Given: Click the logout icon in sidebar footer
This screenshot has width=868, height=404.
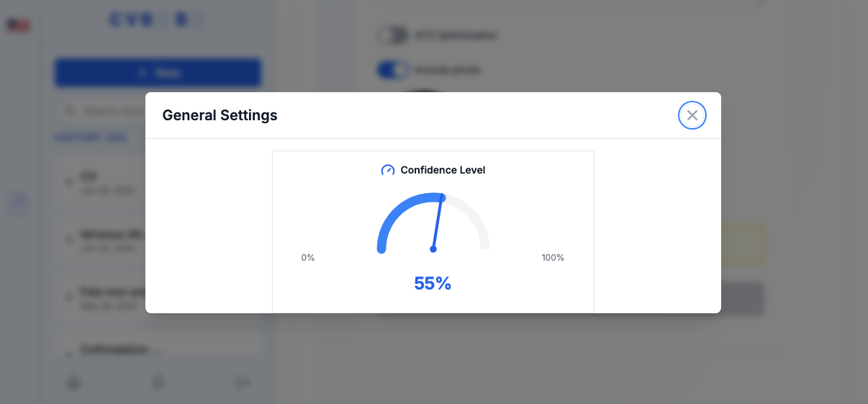Looking at the screenshot, I should coord(243,382).
